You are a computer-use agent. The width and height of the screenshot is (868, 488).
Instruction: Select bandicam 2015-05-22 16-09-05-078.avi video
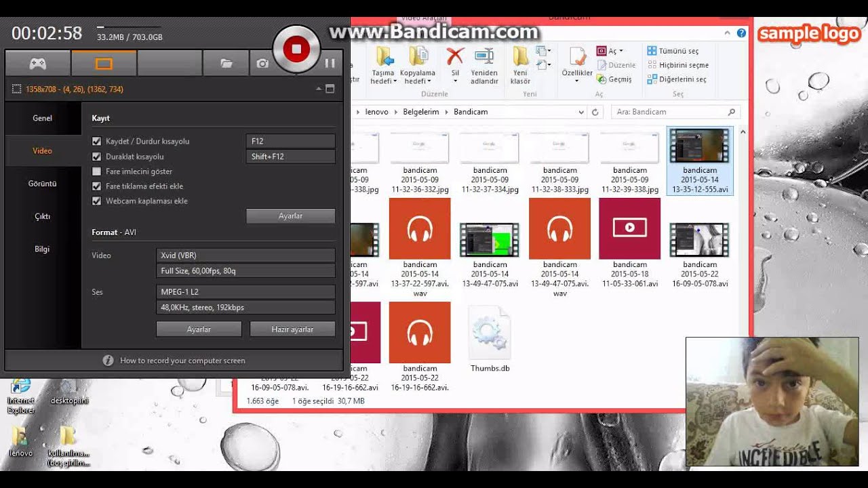(x=700, y=253)
